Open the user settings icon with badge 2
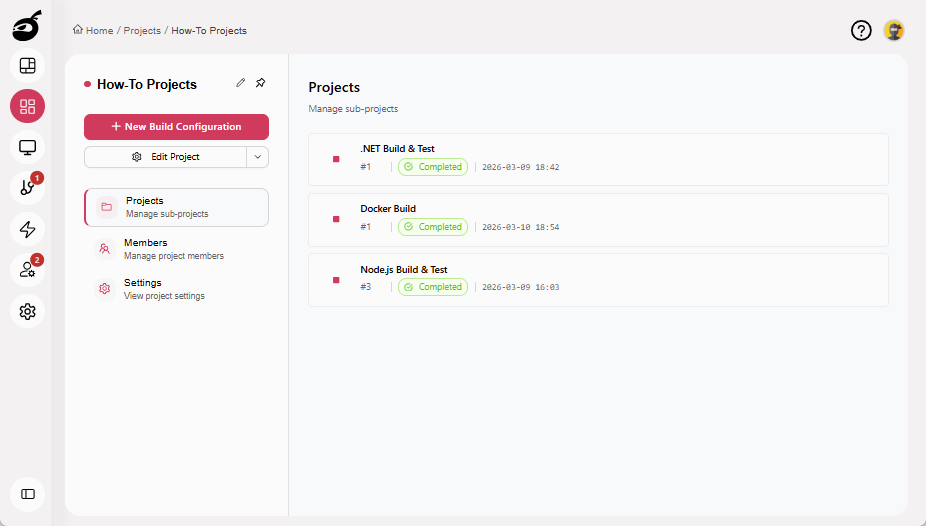The image size is (926, 526). (x=27, y=270)
